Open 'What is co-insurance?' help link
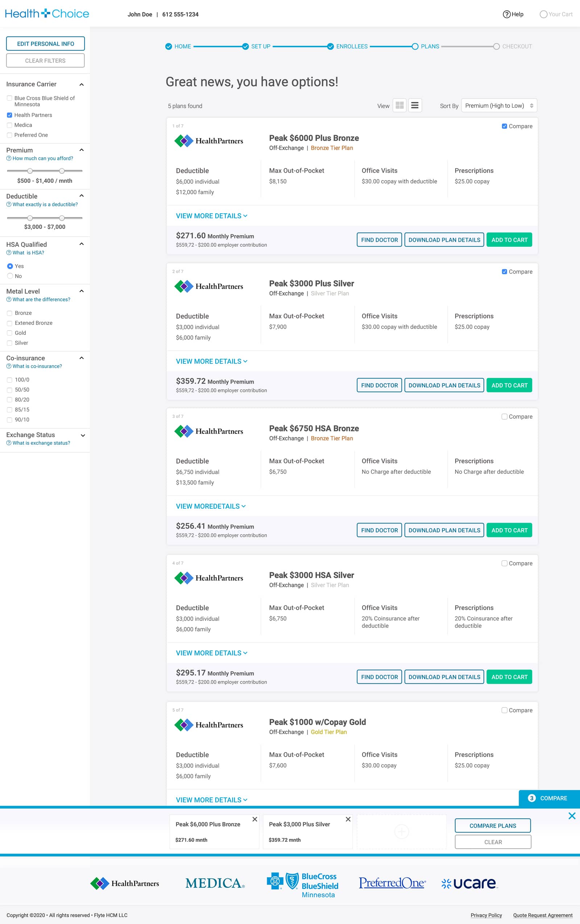The height and width of the screenshot is (924, 580). [34, 366]
